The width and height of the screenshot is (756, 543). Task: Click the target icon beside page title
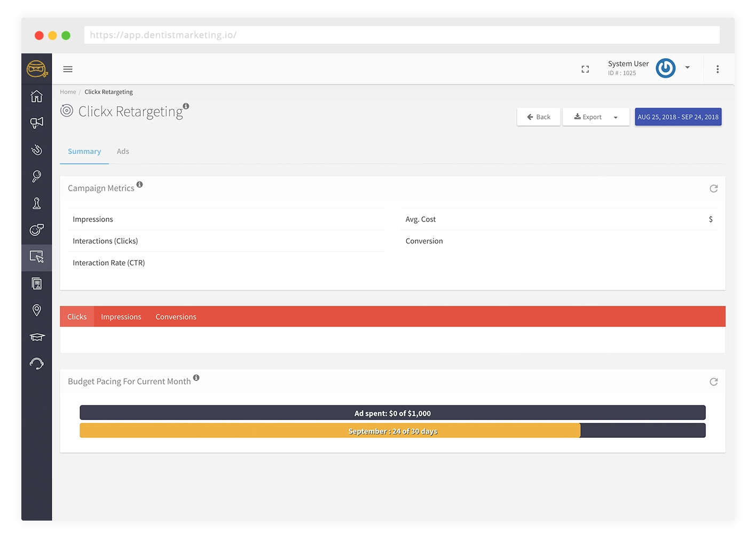[x=67, y=111]
